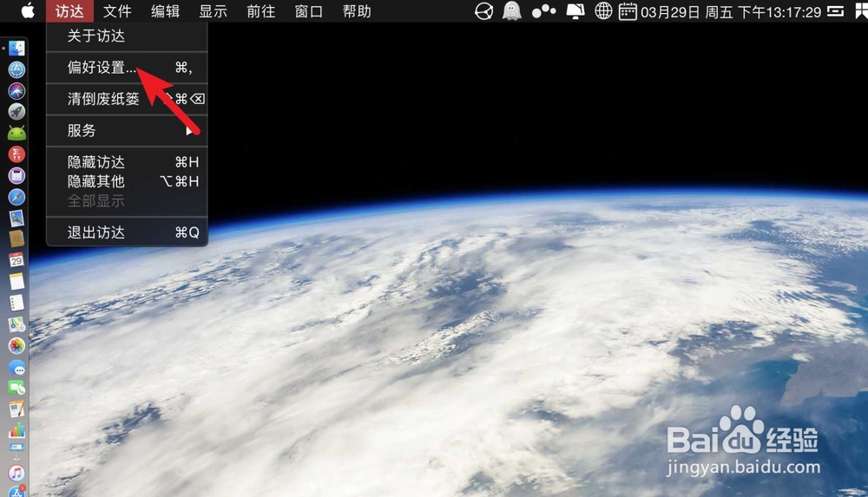Open the 窗口 menu
This screenshot has width=868, height=497.
[x=309, y=11]
